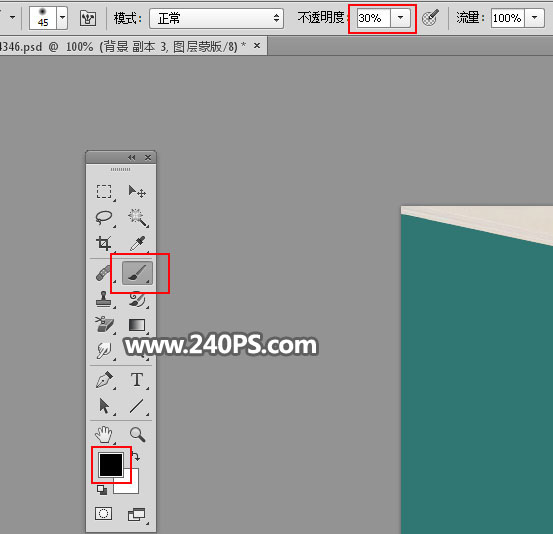Select the Hand tool

pyautogui.click(x=104, y=435)
